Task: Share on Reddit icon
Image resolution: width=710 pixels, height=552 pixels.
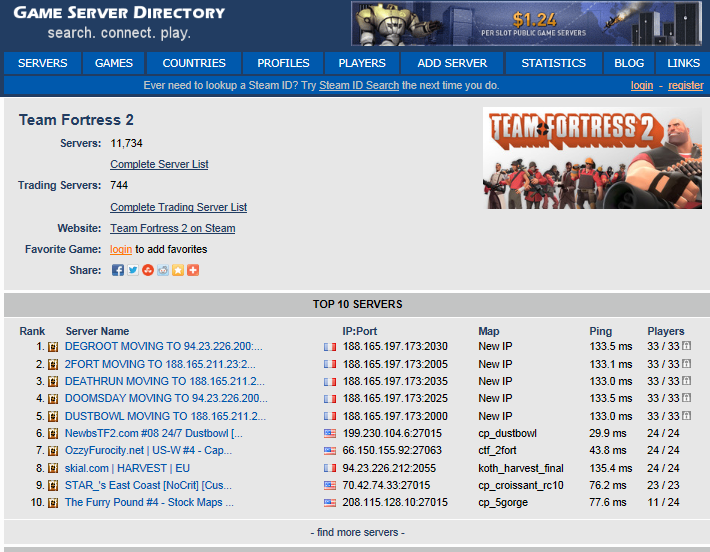Action: [x=163, y=270]
